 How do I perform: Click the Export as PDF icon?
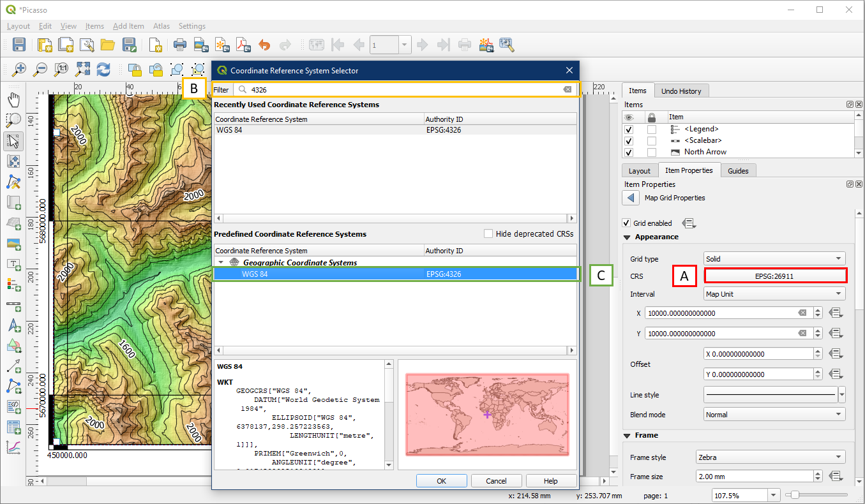click(x=243, y=45)
